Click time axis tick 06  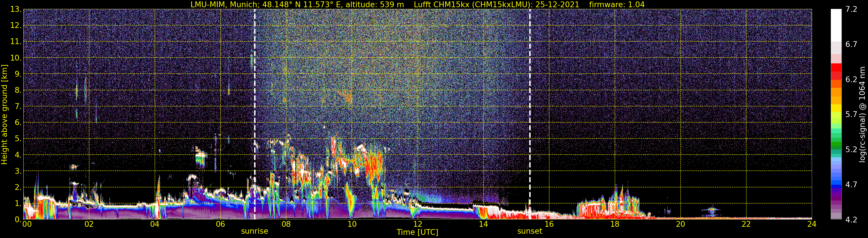220,224
